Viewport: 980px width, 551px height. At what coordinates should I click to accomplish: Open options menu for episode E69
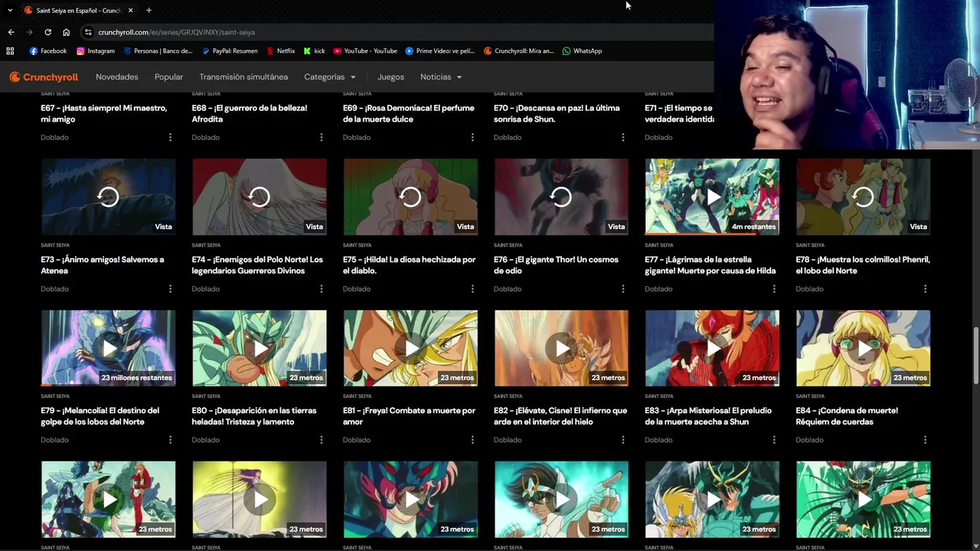pos(472,137)
